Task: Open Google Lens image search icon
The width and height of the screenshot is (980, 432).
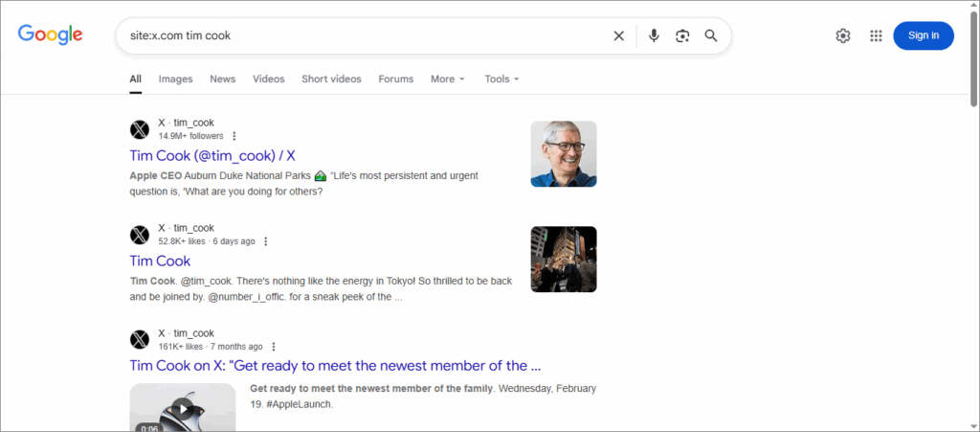Action: coord(682,35)
